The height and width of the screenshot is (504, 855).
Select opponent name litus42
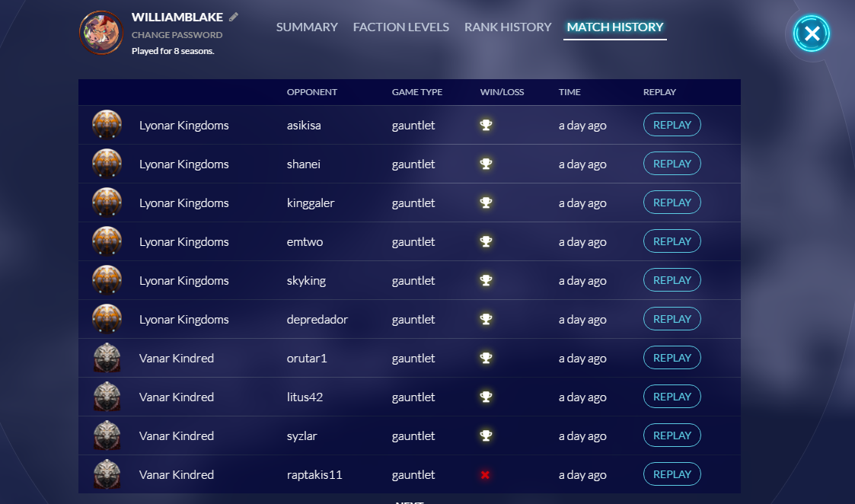pos(305,397)
